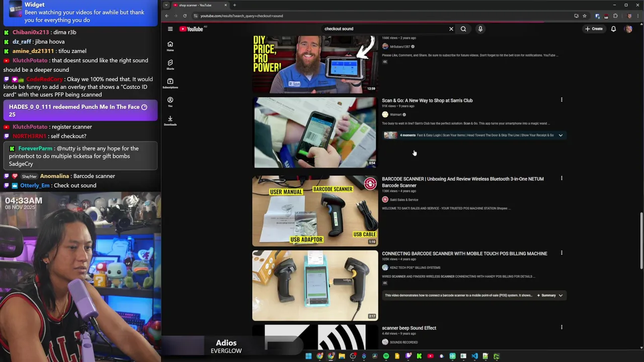Click the magnifier search button
The width and height of the screenshot is (644, 362).
tap(463, 29)
